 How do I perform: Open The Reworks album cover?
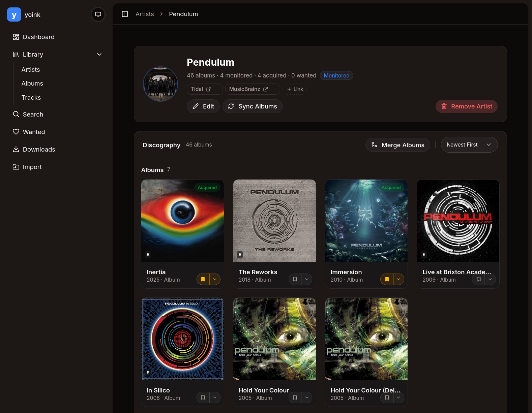tap(274, 221)
